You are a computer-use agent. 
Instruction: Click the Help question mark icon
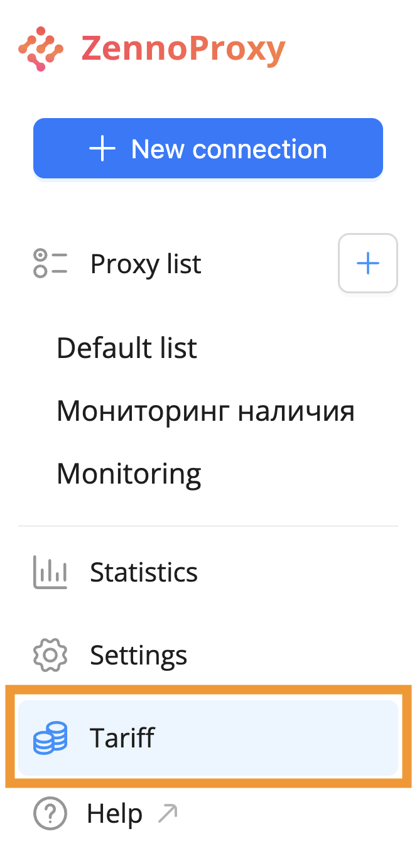pyautogui.click(x=50, y=815)
